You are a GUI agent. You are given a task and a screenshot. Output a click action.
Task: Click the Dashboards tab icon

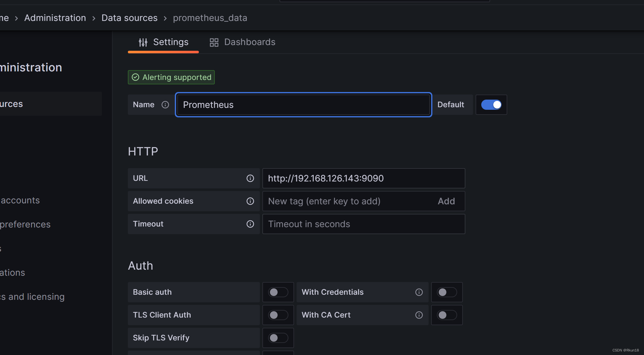pyautogui.click(x=214, y=42)
